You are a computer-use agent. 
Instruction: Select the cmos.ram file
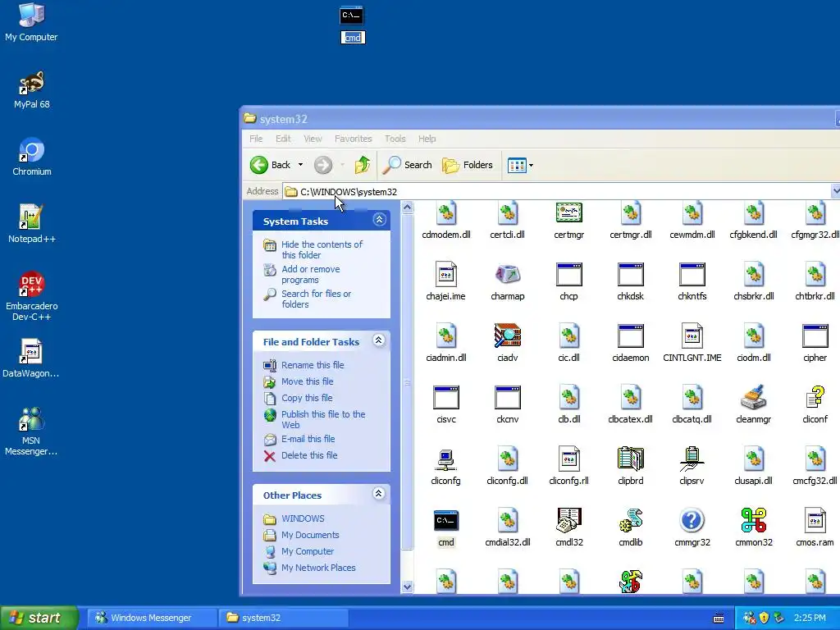pyautogui.click(x=815, y=527)
